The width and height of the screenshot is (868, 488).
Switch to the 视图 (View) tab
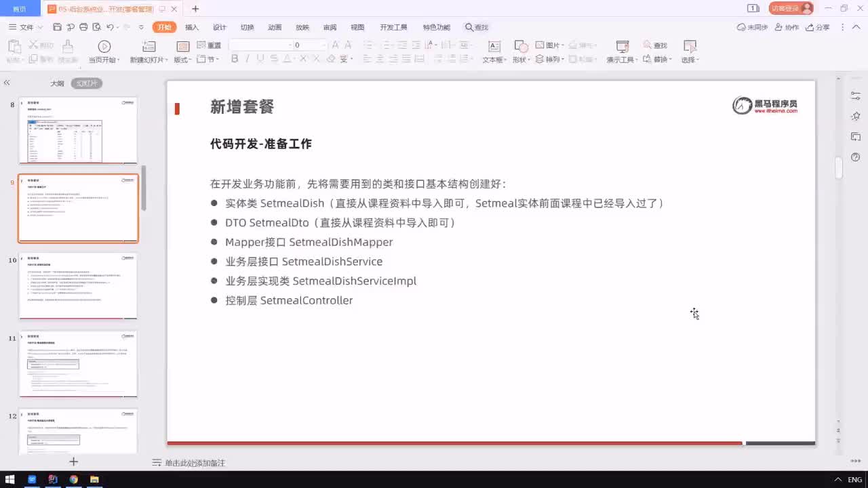tap(357, 27)
